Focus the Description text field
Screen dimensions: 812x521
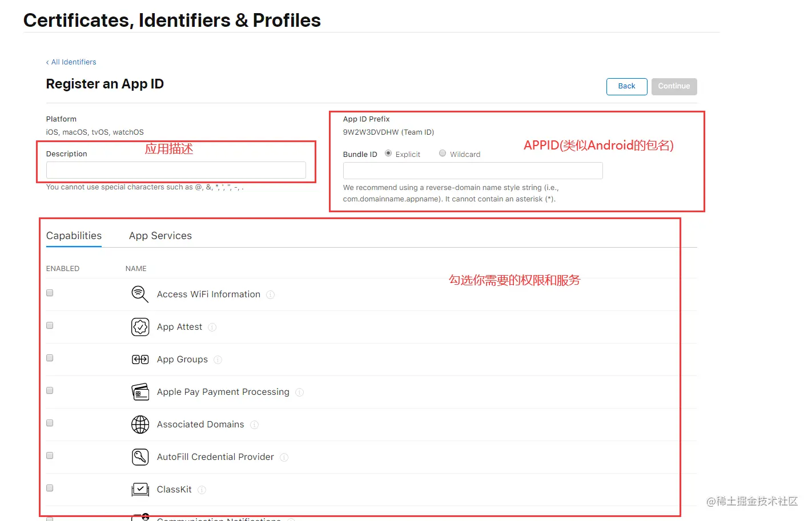click(x=176, y=170)
